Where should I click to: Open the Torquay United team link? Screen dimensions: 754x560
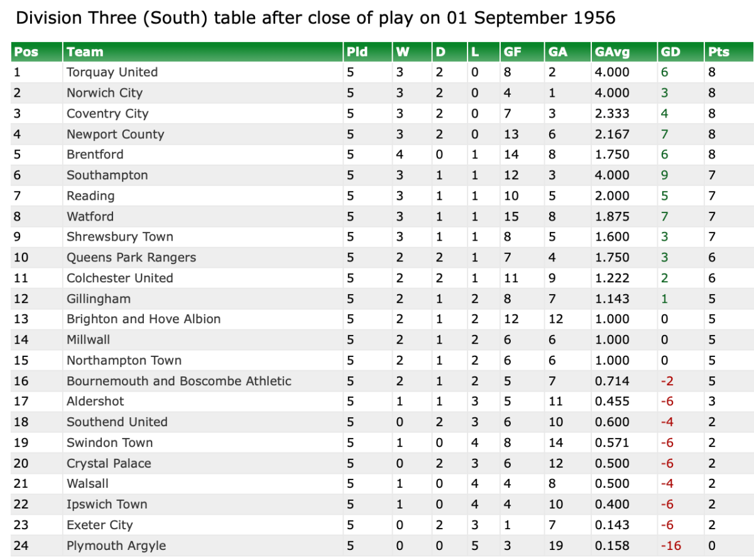[x=112, y=72]
